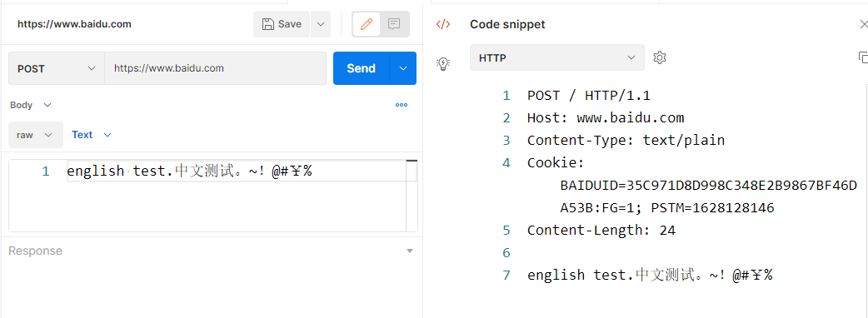Click the blue Send button
The width and height of the screenshot is (868, 318).
[362, 68]
